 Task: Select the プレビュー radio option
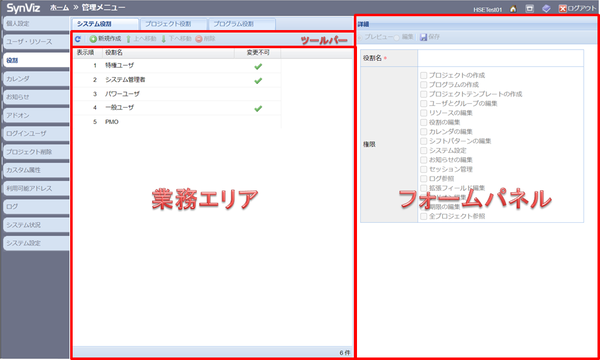tap(360, 37)
